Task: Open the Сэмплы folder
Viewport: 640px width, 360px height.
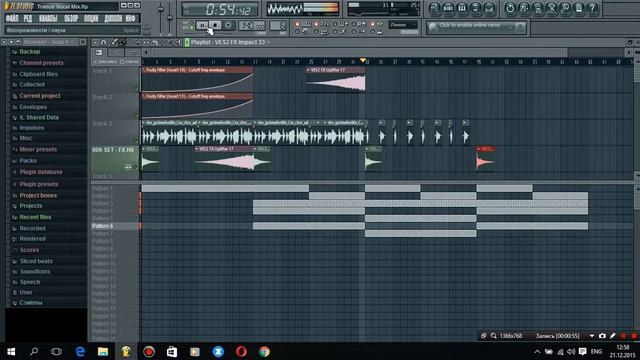Action: click(31, 303)
